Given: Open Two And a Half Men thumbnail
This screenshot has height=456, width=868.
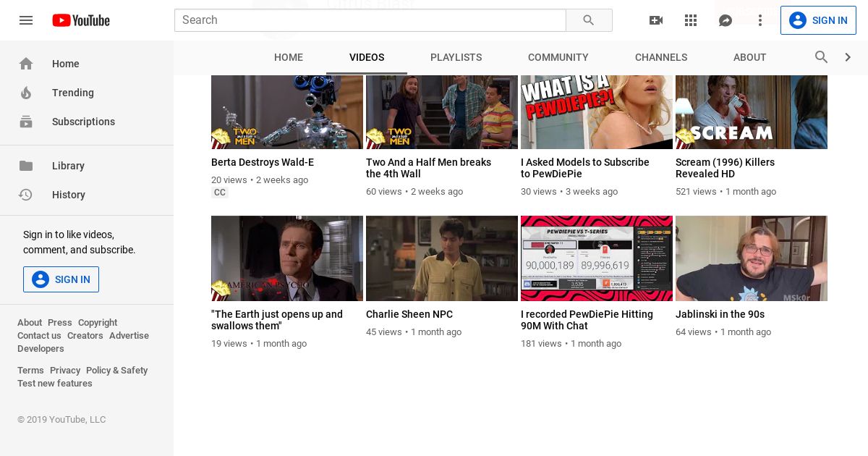Looking at the screenshot, I should click(442, 112).
